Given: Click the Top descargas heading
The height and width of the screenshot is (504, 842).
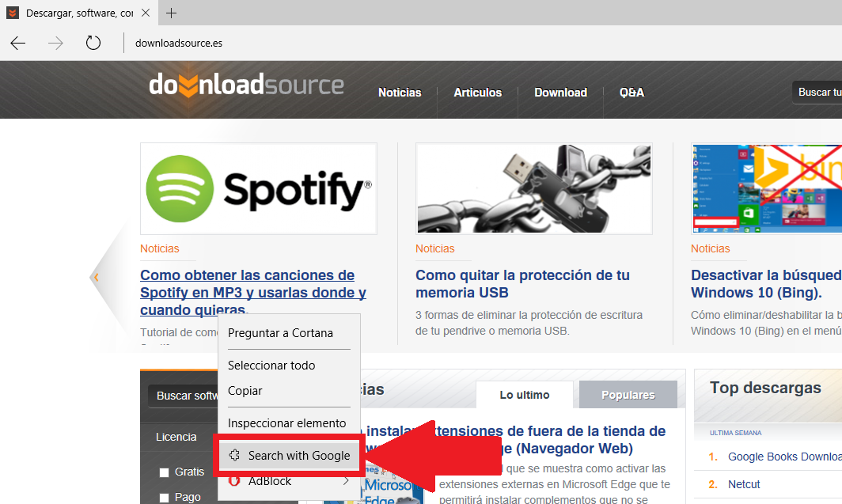Looking at the screenshot, I should [765, 388].
